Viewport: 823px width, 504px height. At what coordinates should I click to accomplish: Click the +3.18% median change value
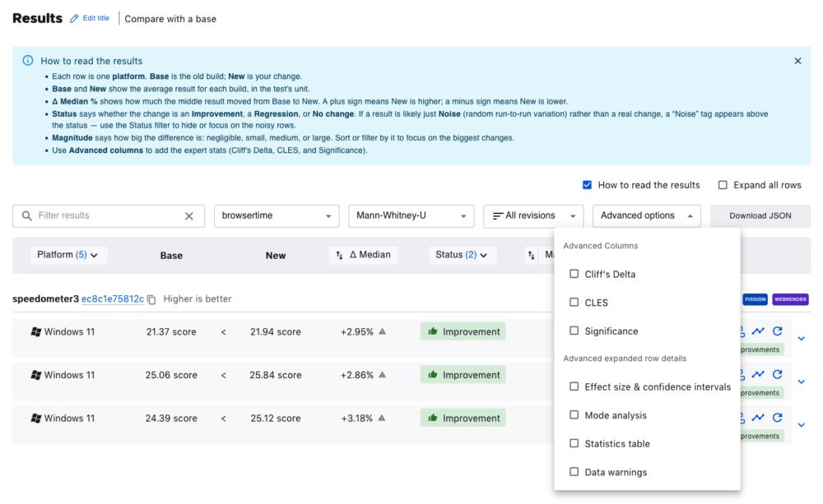pyautogui.click(x=357, y=418)
